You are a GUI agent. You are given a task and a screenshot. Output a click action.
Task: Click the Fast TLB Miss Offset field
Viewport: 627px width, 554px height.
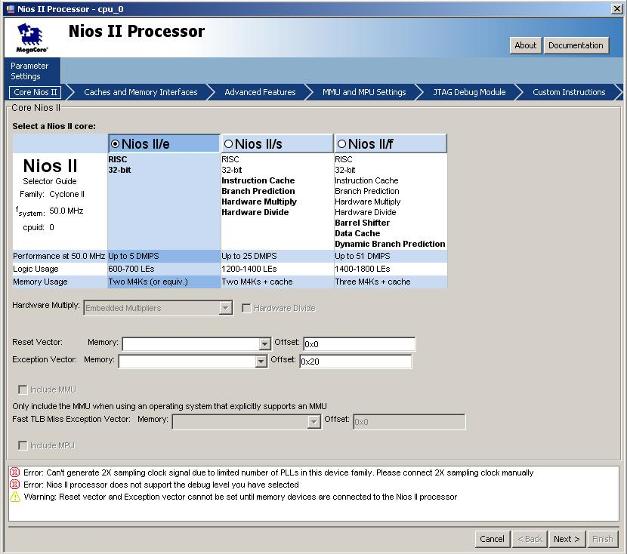(409, 422)
